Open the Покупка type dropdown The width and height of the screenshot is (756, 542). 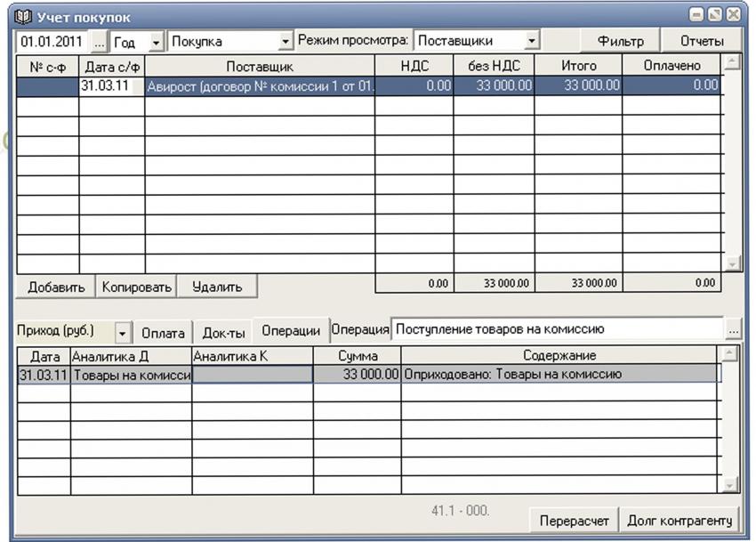286,42
